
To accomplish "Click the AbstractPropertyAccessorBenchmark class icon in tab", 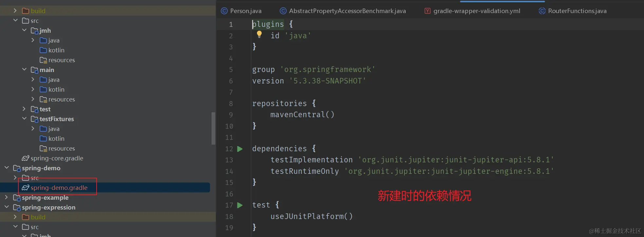I will click(x=283, y=11).
